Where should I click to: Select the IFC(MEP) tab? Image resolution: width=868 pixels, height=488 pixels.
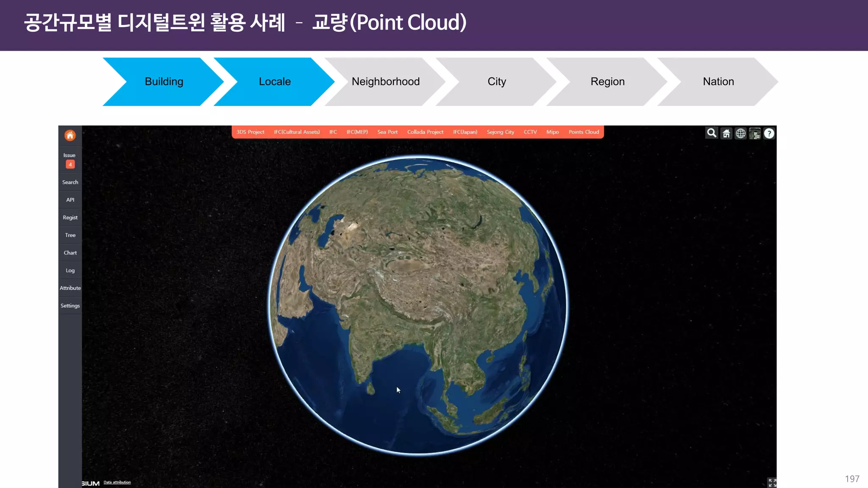click(x=357, y=132)
